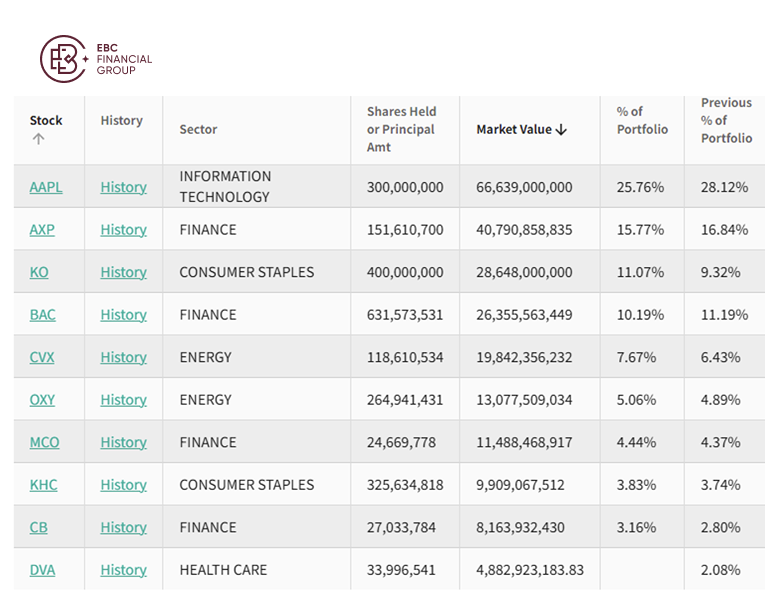Open the BAC stock link
This screenshot has height=593, width=778.
tap(43, 315)
